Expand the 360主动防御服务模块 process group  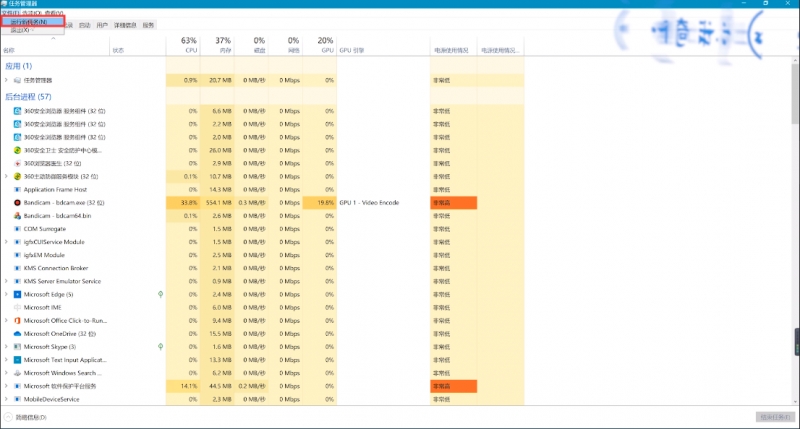coord(6,176)
